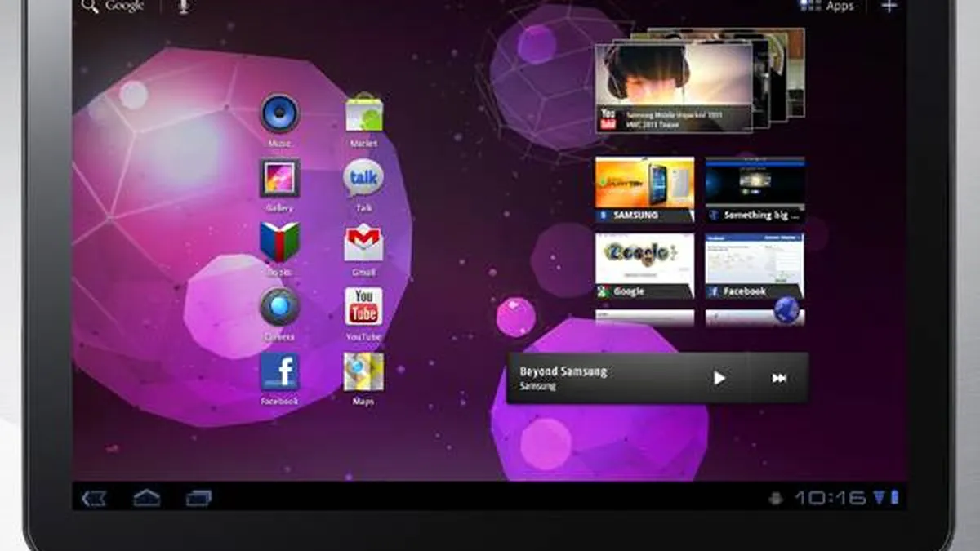This screenshot has width=980, height=551.
Task: Tap the Google search box
Action: pyautogui.click(x=114, y=7)
